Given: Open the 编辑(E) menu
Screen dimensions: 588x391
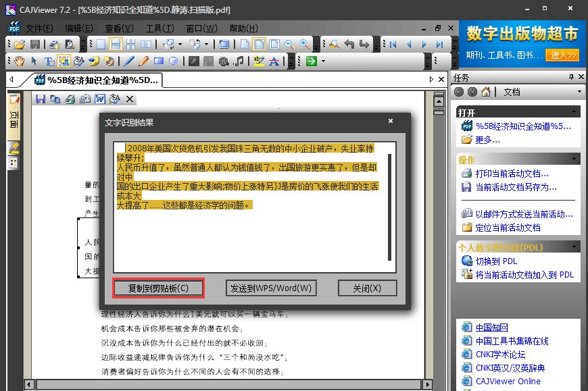Looking at the screenshot, I should 79,28.
